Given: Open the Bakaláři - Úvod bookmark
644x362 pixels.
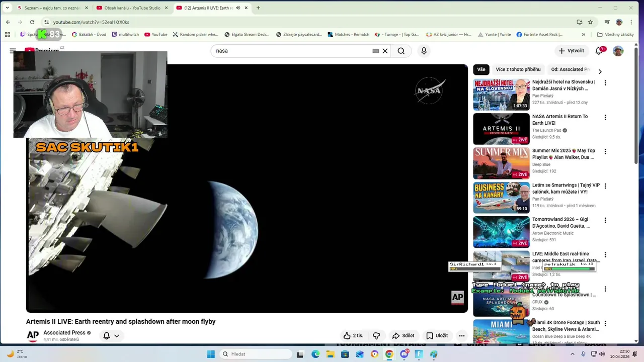Looking at the screenshot, I should [89, 35].
